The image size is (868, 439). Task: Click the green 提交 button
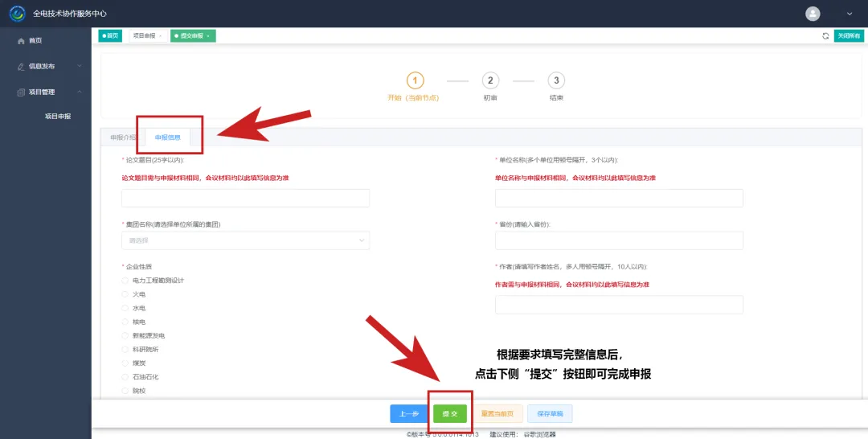pos(450,413)
